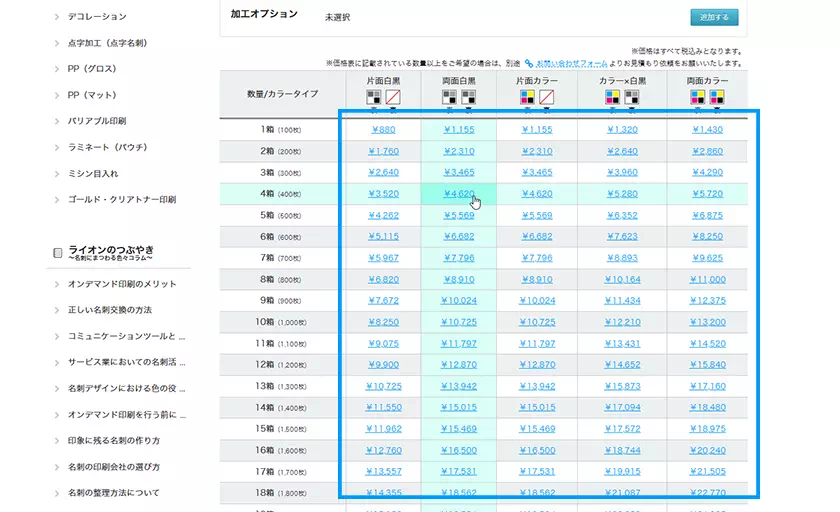Click the 追加する button
Viewport: 840px width, 512px height.
[x=714, y=17]
